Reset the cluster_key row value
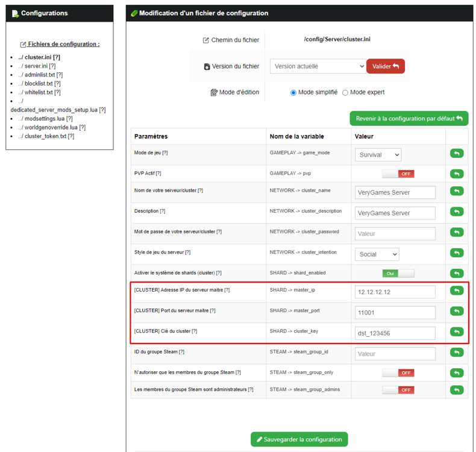The width and height of the screenshot is (476, 452). (x=457, y=331)
